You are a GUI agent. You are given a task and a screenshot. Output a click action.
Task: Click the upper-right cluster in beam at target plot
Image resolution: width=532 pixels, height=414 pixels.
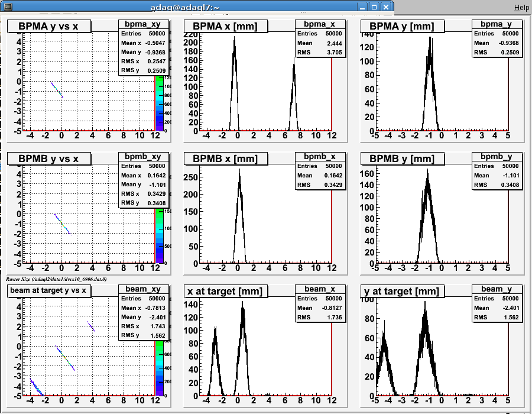(x=91, y=326)
